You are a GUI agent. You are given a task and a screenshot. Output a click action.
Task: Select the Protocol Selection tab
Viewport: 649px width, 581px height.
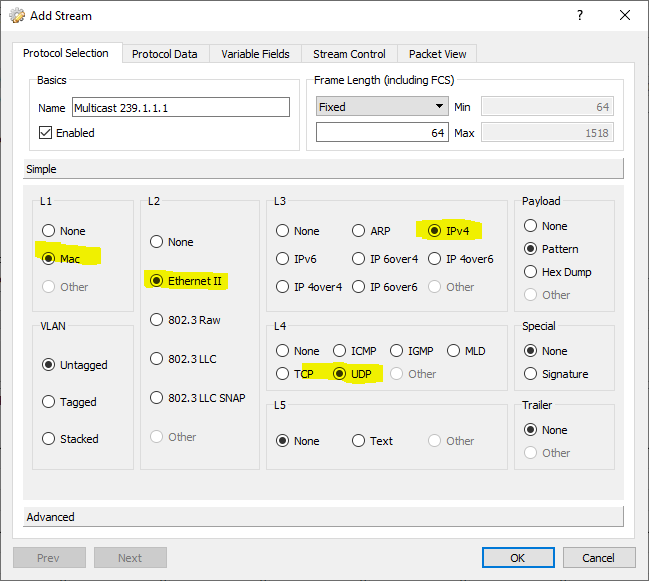point(66,53)
